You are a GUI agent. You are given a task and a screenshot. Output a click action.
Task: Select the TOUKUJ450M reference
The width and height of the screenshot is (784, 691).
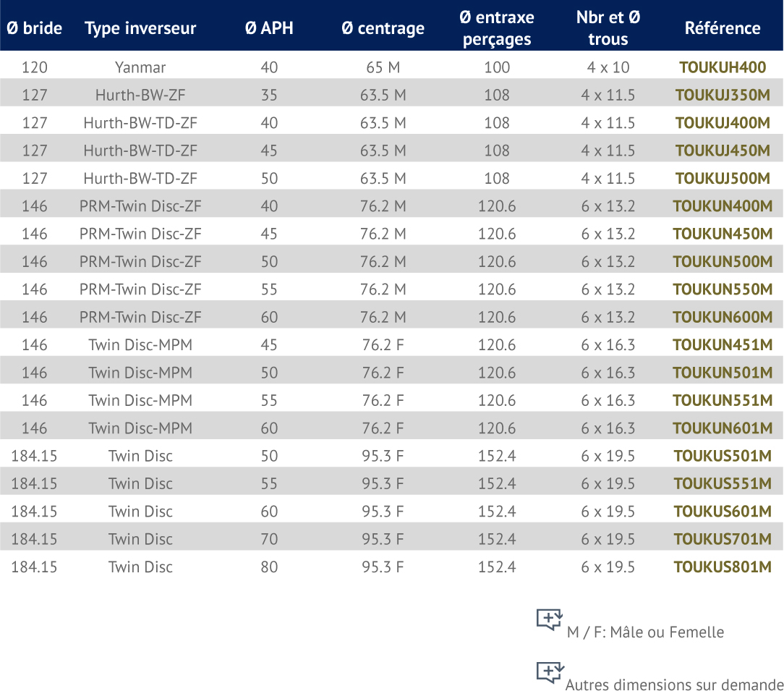pyautogui.click(x=722, y=151)
